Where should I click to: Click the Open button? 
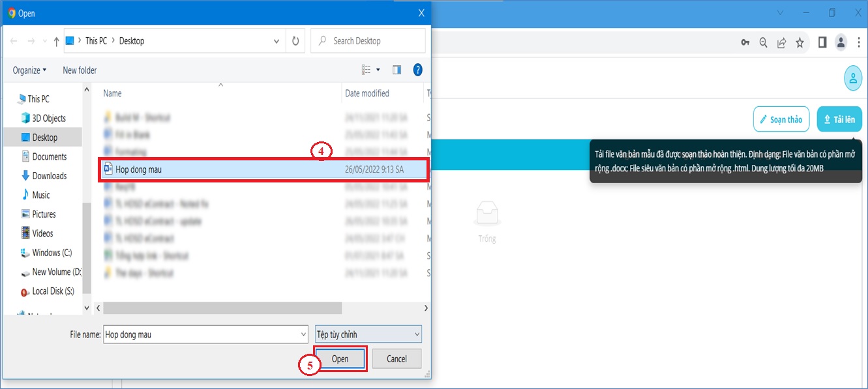[340, 359]
